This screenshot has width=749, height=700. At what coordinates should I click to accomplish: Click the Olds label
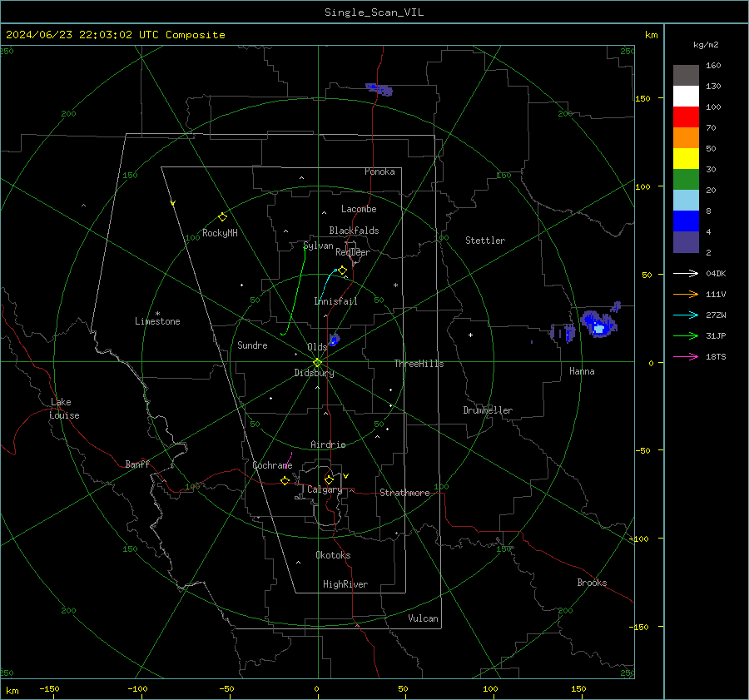(317, 347)
